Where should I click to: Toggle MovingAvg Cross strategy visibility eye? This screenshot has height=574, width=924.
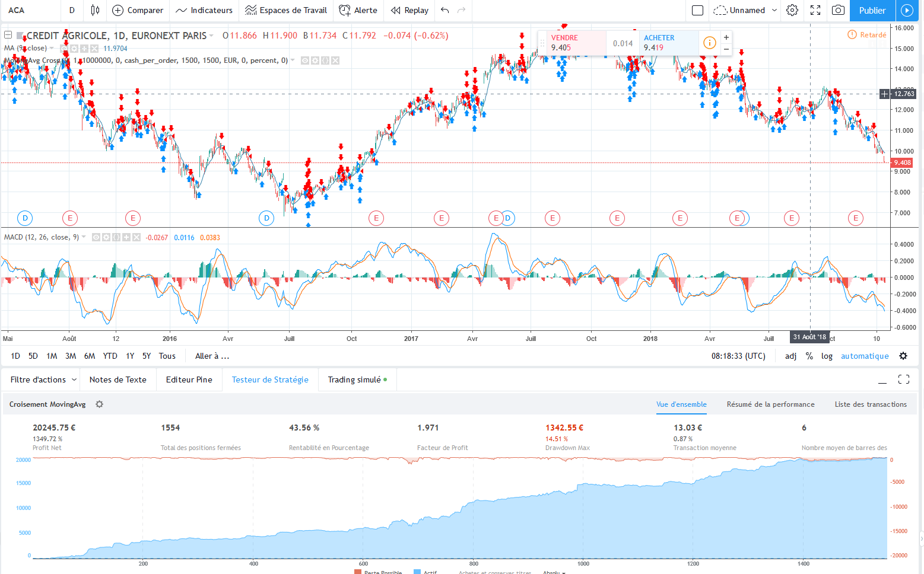tap(305, 60)
